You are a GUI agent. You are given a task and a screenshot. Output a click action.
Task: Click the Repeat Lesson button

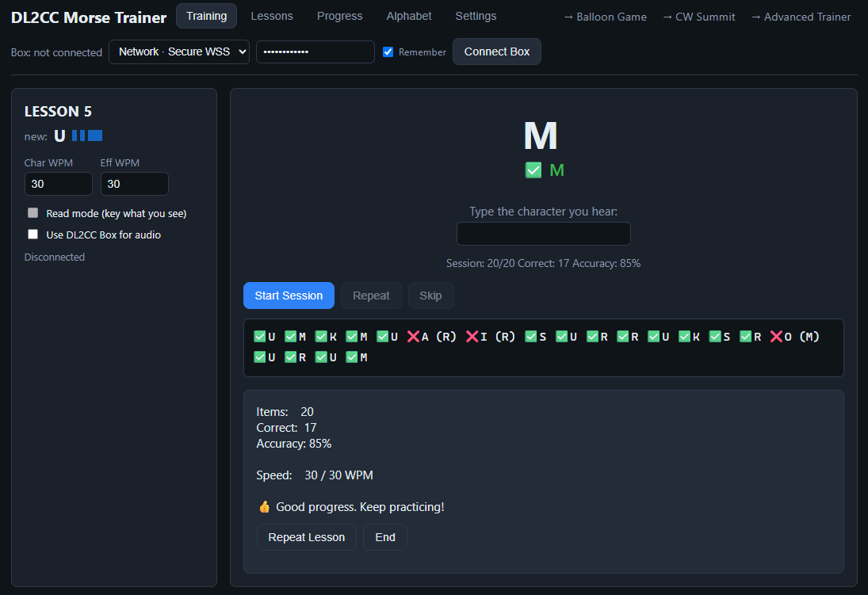(306, 537)
